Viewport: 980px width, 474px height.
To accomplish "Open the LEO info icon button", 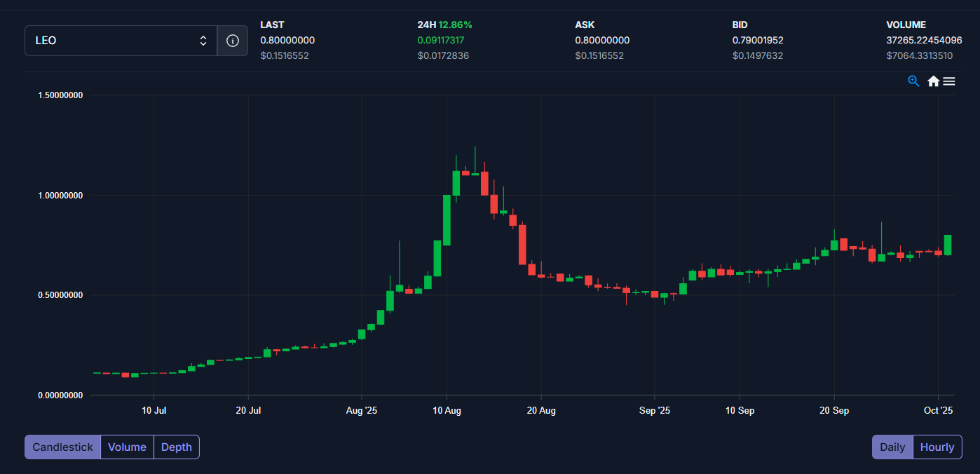I will coord(233,41).
